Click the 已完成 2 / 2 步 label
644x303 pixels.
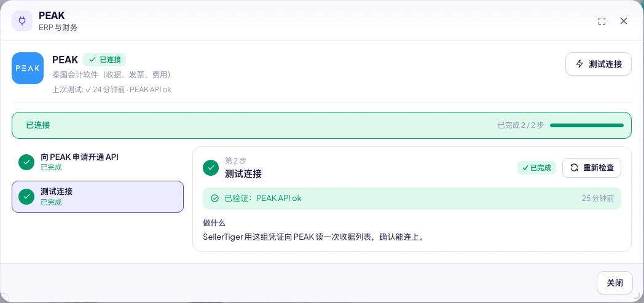click(520, 125)
